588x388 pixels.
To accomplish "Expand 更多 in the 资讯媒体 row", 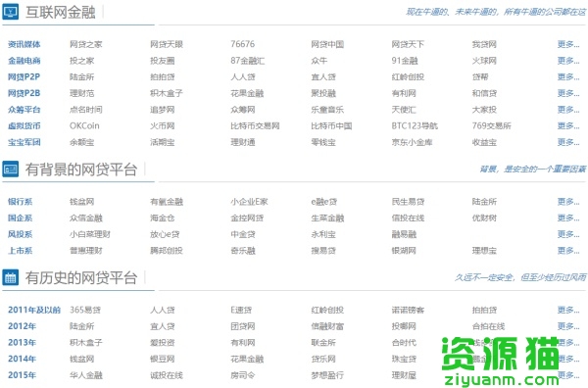I will click(x=568, y=44).
